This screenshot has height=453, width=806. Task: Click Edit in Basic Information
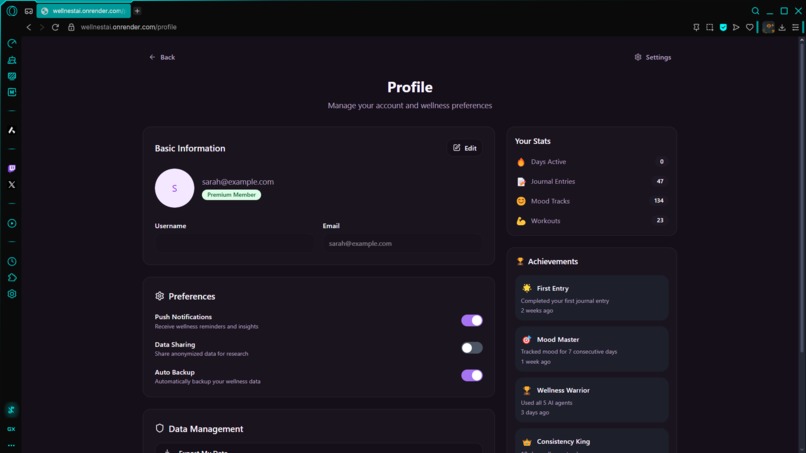pos(465,148)
